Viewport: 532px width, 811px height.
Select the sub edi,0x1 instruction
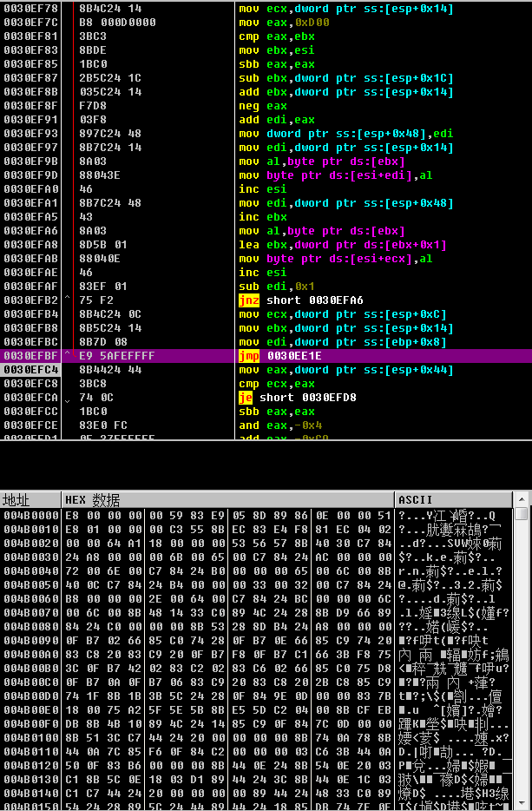coord(277,287)
